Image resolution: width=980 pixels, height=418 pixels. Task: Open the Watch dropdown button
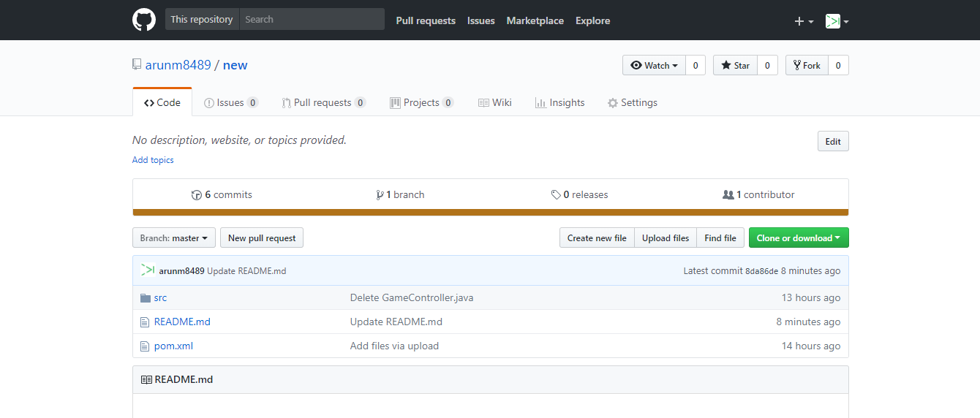tap(654, 65)
